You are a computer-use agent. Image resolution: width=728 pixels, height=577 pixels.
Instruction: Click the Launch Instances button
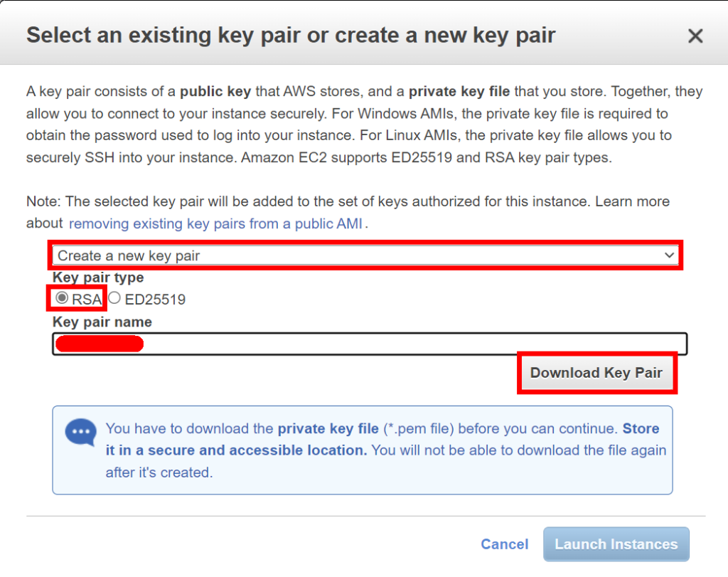click(616, 544)
